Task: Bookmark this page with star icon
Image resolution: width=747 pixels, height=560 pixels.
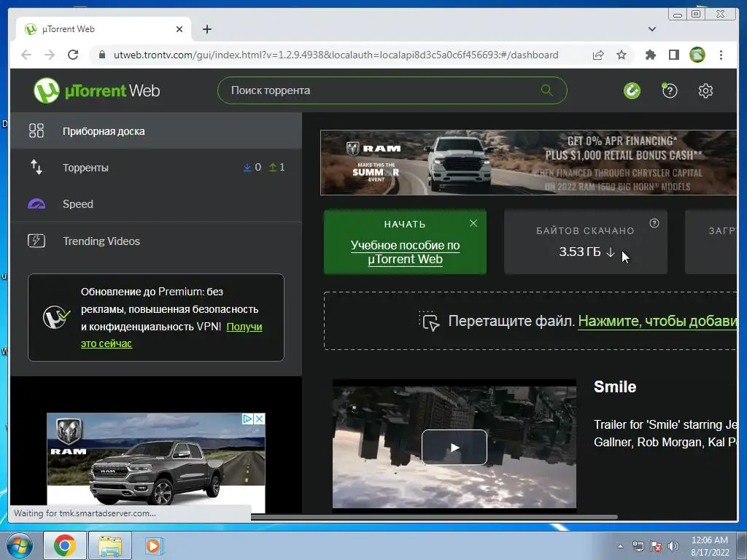Action: click(622, 55)
